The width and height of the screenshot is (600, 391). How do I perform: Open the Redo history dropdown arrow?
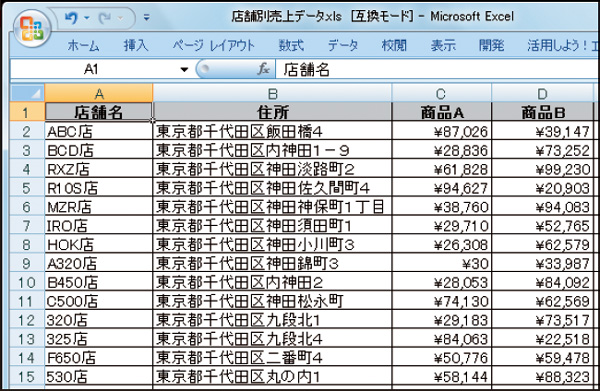coord(121,18)
